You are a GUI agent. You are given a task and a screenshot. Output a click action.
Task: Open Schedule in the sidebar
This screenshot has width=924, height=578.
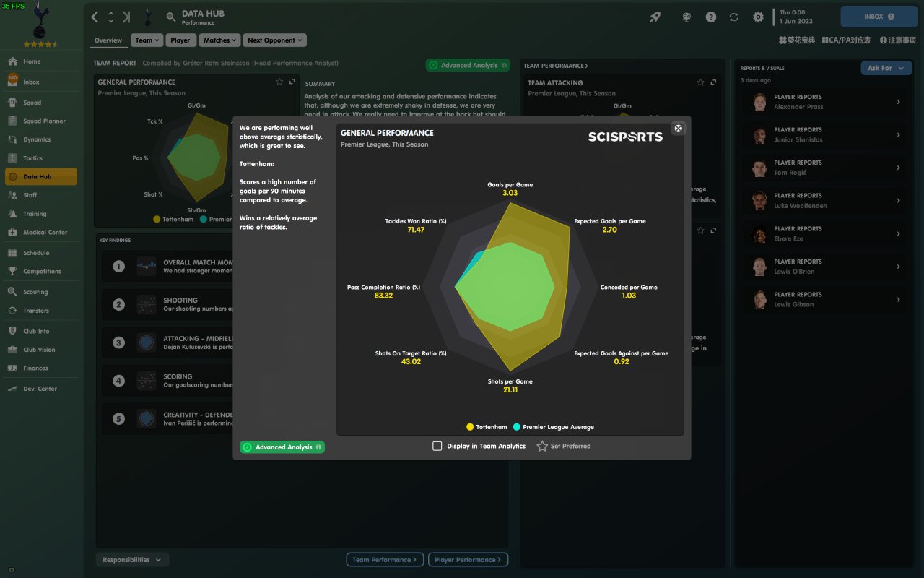pos(41,253)
